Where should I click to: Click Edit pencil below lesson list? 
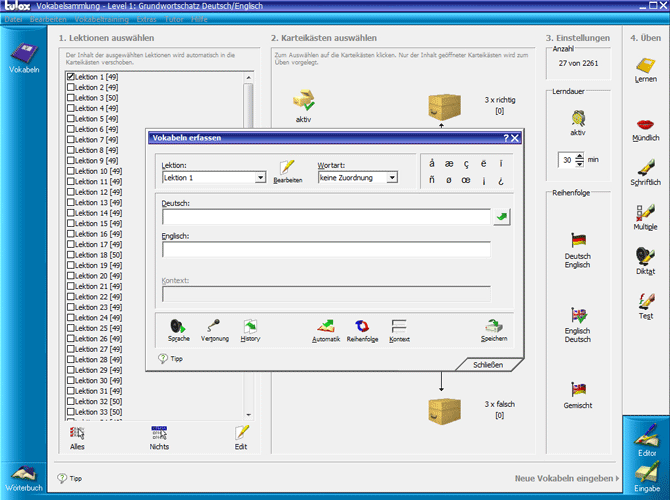tap(241, 438)
